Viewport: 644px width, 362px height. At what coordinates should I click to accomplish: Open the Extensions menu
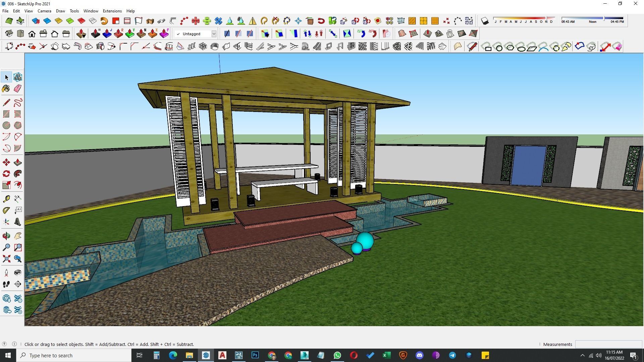coord(112,11)
